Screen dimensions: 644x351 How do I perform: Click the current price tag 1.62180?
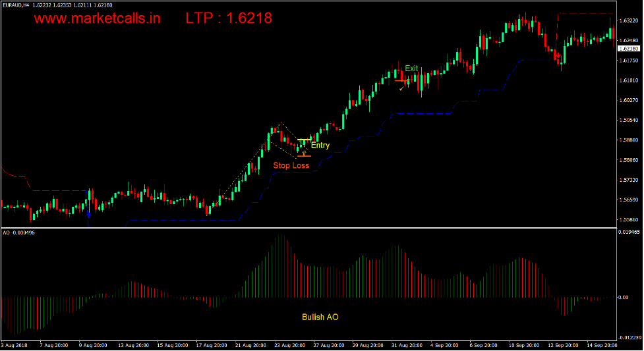point(629,49)
